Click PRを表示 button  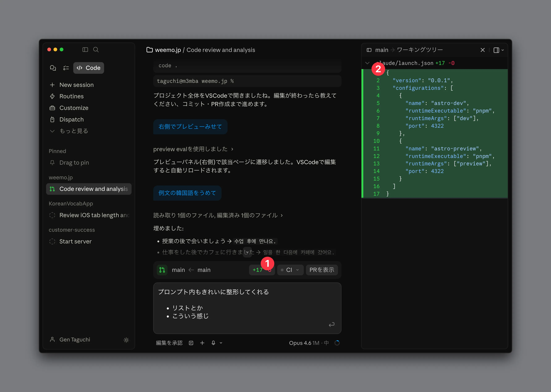[x=322, y=270]
